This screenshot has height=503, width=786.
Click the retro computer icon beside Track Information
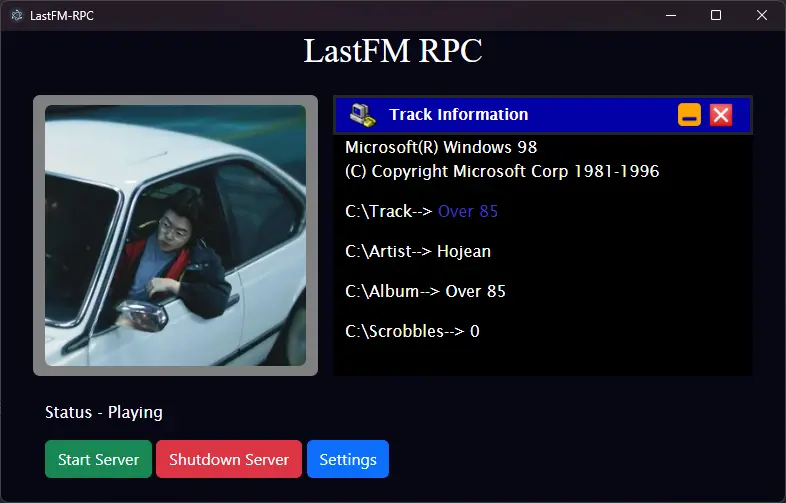363,115
